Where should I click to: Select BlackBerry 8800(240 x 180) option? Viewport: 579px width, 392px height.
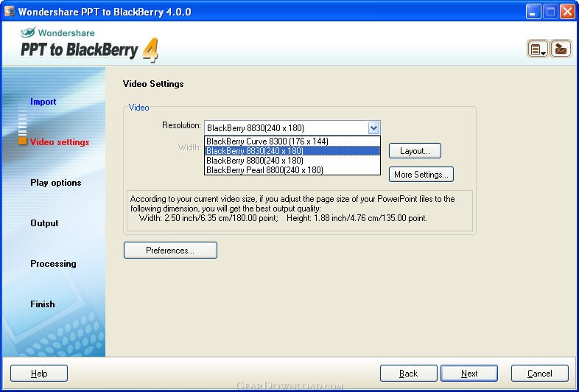tap(292, 161)
